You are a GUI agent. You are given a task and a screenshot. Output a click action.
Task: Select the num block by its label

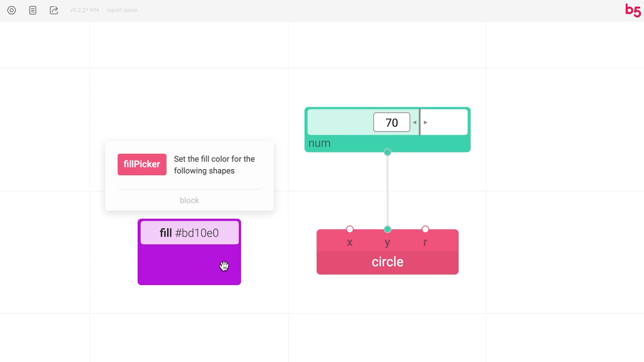tap(319, 143)
